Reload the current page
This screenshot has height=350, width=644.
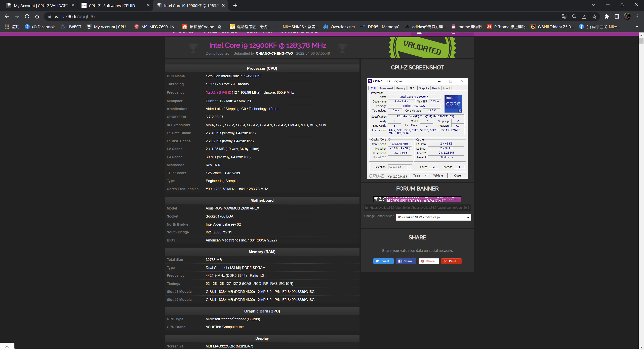pos(27,16)
